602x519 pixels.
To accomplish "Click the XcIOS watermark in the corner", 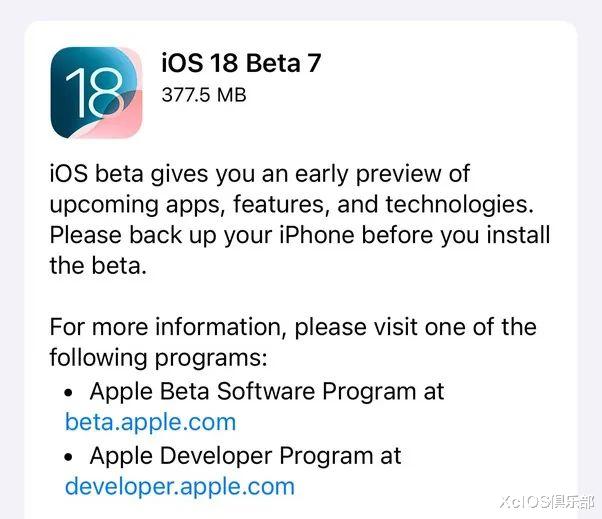I will [x=547, y=501].
